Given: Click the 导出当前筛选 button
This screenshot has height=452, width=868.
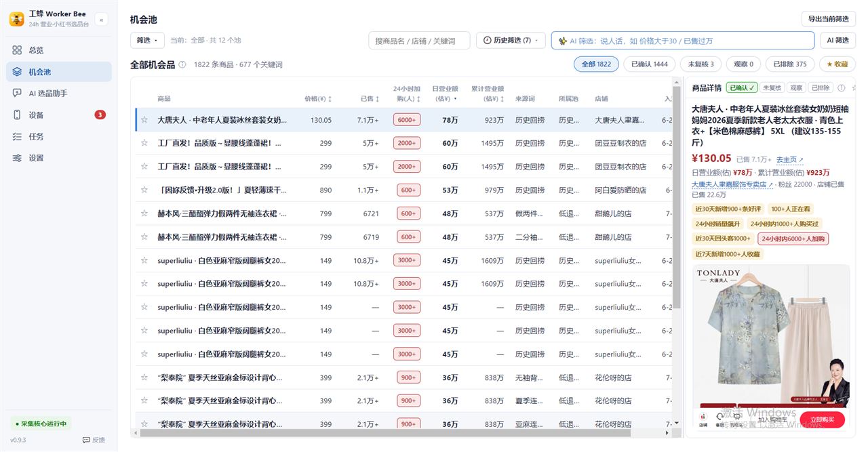Looking at the screenshot, I should 828,19.
